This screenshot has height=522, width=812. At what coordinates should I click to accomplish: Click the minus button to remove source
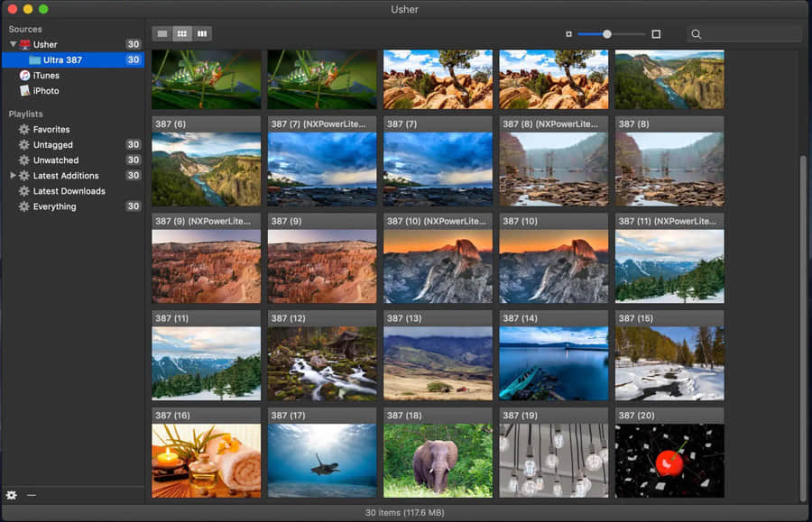[32, 495]
